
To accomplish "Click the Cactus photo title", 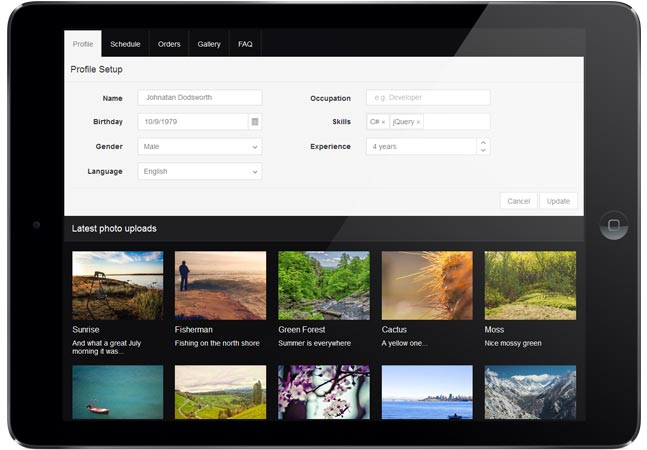I will 394,330.
